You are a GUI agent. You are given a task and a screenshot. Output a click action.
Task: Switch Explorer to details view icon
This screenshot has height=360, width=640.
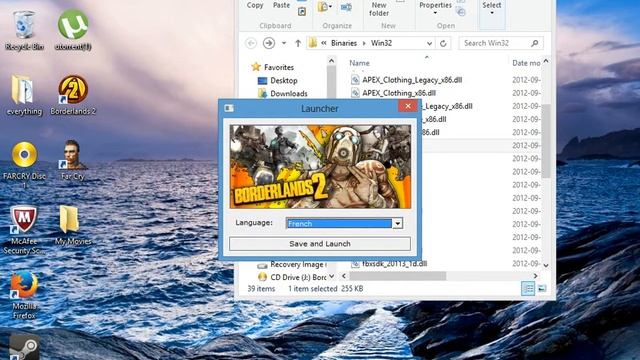528,289
